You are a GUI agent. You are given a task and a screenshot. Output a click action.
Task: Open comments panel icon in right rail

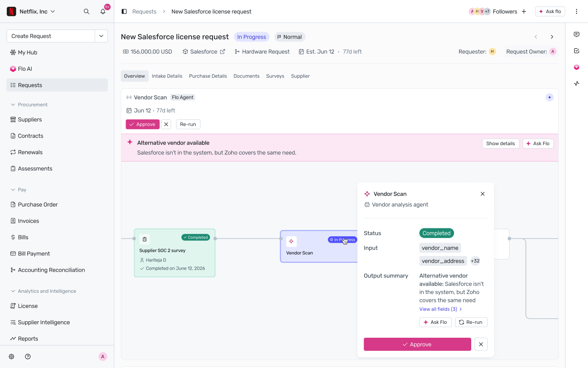click(577, 34)
